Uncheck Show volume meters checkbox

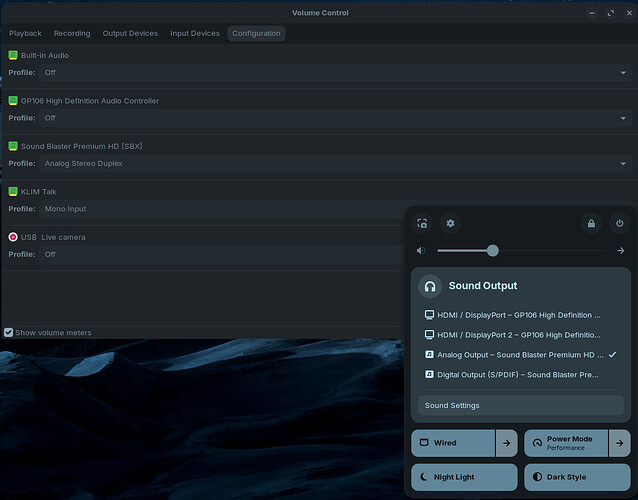click(9, 332)
